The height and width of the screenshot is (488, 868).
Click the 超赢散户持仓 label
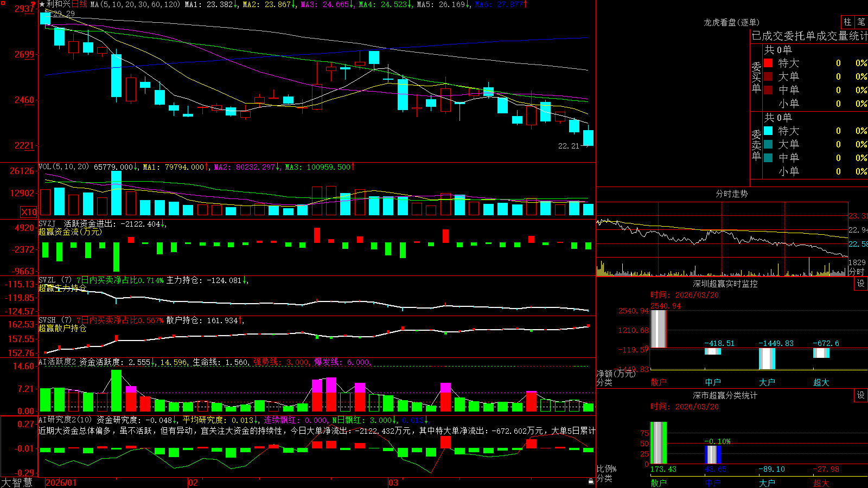62,328
